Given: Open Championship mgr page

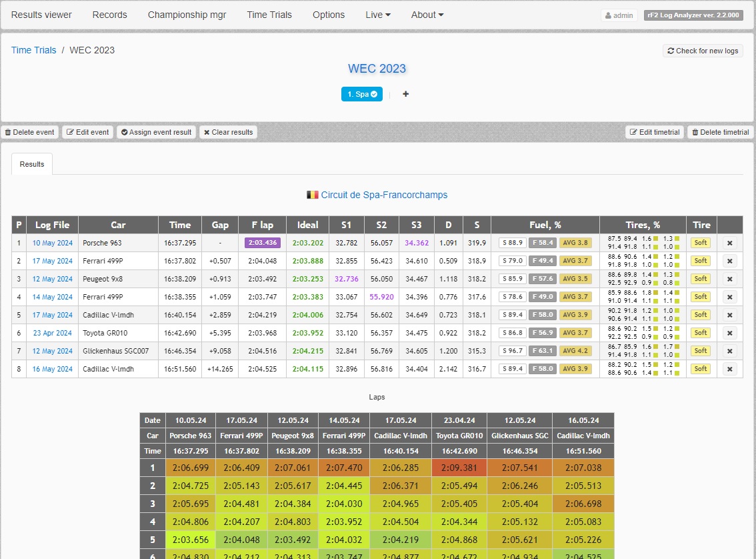Looking at the screenshot, I should point(187,15).
